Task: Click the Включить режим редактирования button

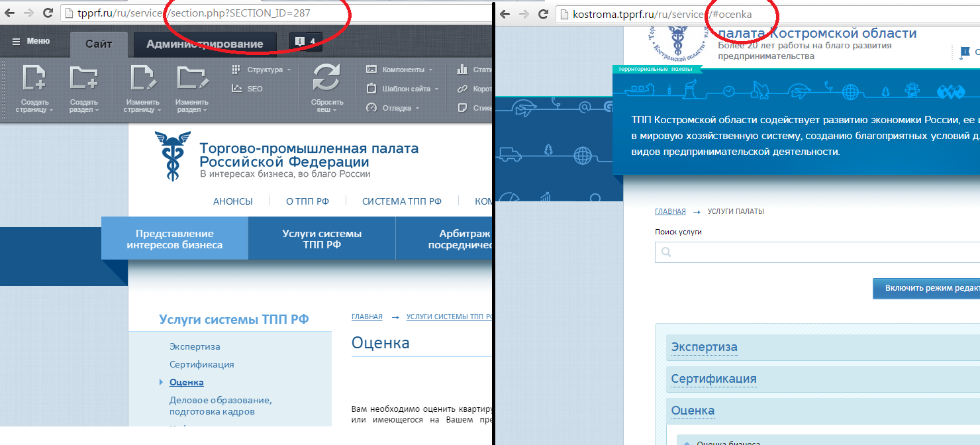Action: [x=926, y=289]
